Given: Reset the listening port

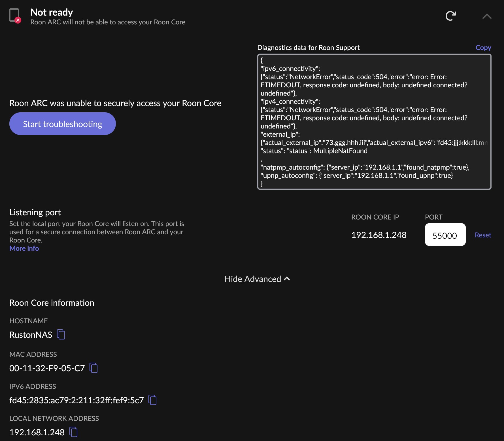Looking at the screenshot, I should tap(483, 235).
